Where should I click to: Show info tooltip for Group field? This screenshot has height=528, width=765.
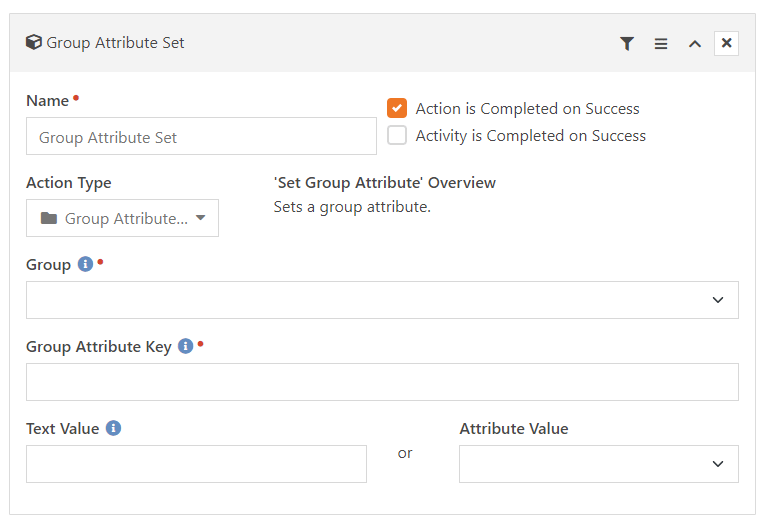point(85,264)
